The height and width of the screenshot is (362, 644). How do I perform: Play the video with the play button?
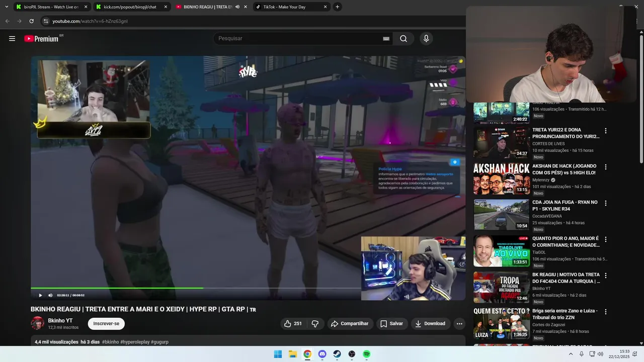click(40, 295)
